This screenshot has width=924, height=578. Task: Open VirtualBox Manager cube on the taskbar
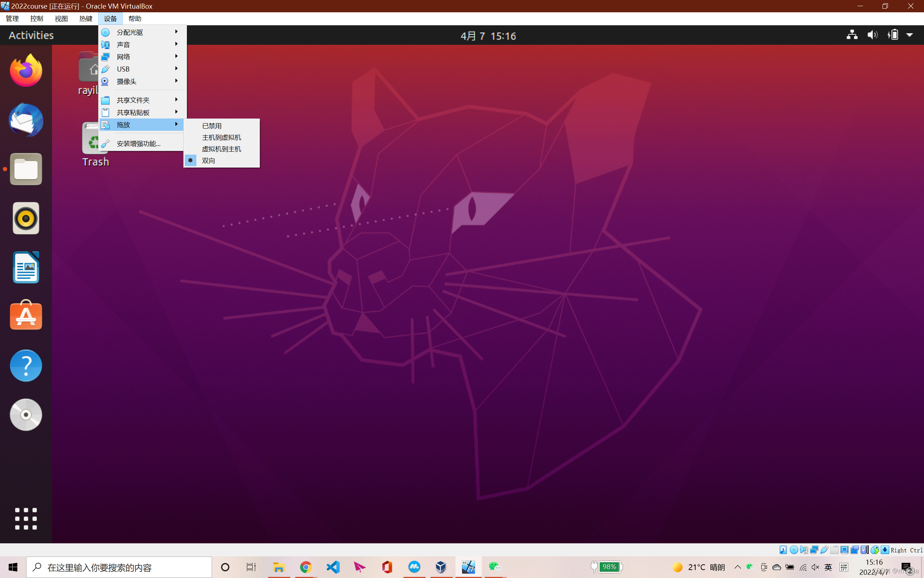[441, 567]
